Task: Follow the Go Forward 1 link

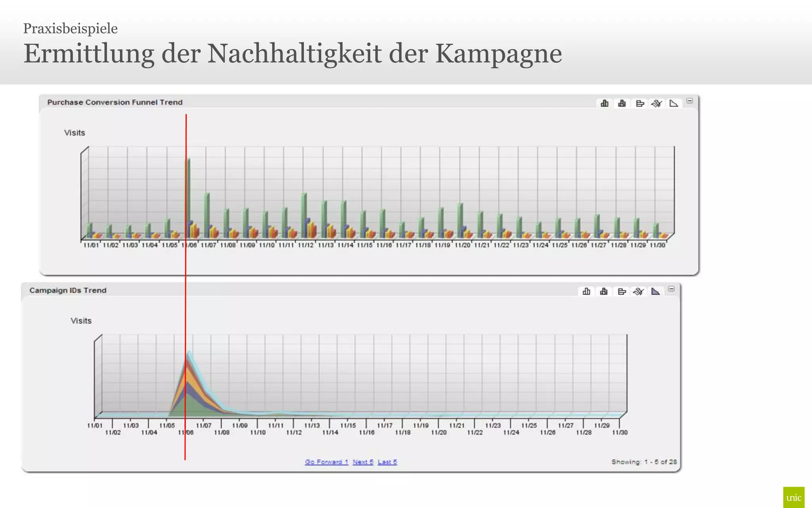Action: (x=326, y=462)
